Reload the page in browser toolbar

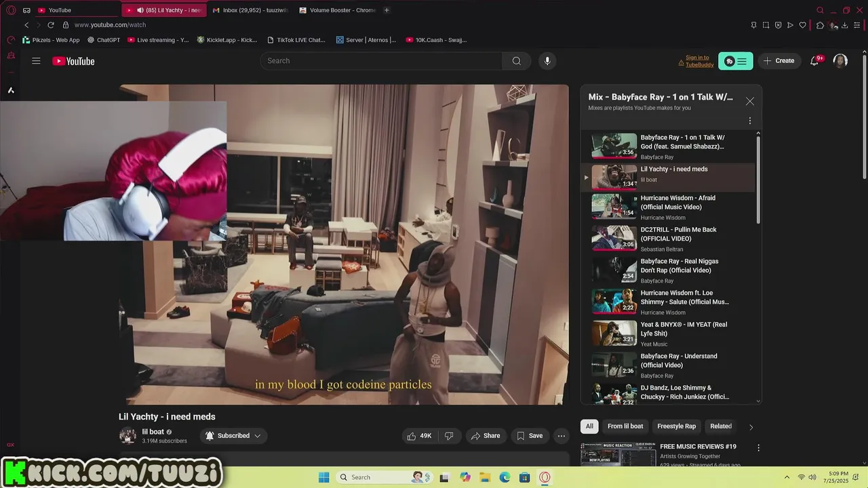point(50,25)
